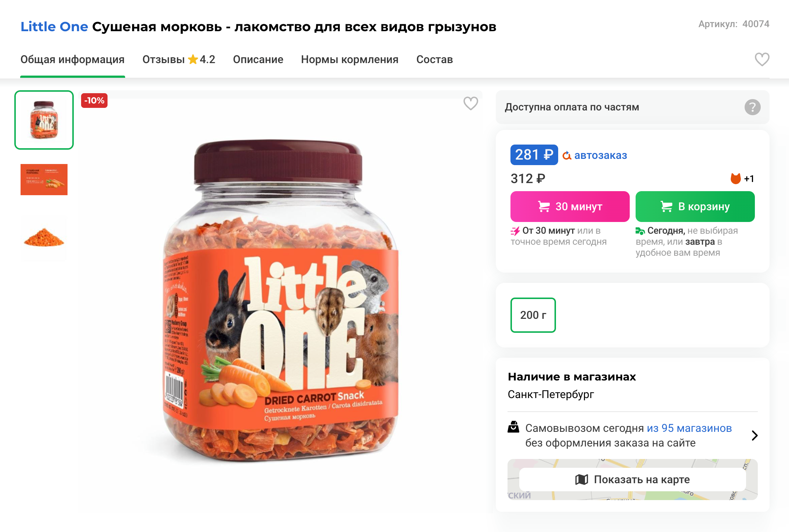Click the blue 281 ₽ price badge

[x=534, y=154]
